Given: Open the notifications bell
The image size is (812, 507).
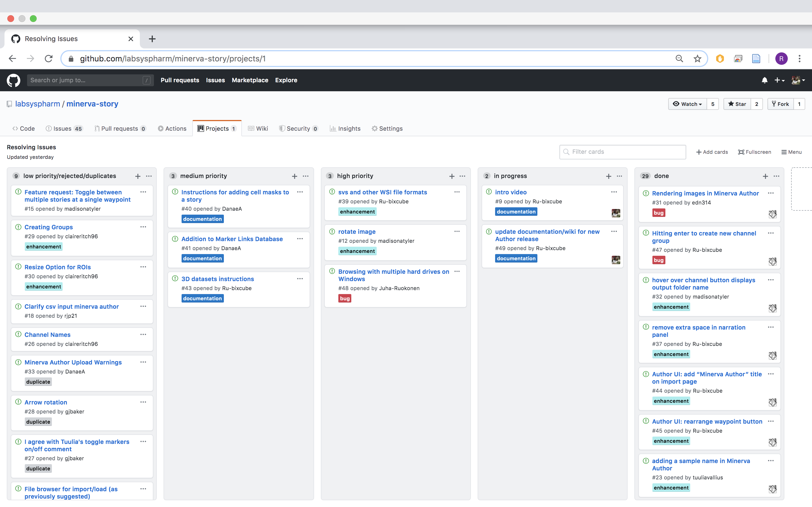Looking at the screenshot, I should (x=764, y=81).
